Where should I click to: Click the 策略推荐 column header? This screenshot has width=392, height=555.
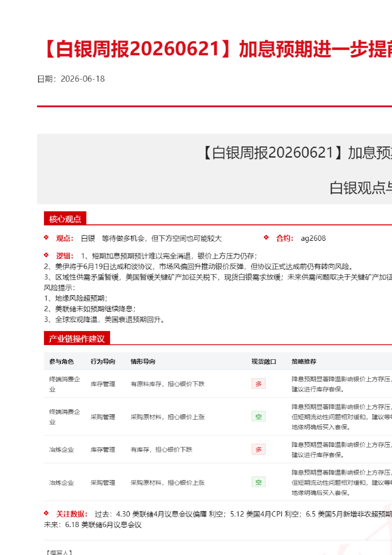point(304,361)
